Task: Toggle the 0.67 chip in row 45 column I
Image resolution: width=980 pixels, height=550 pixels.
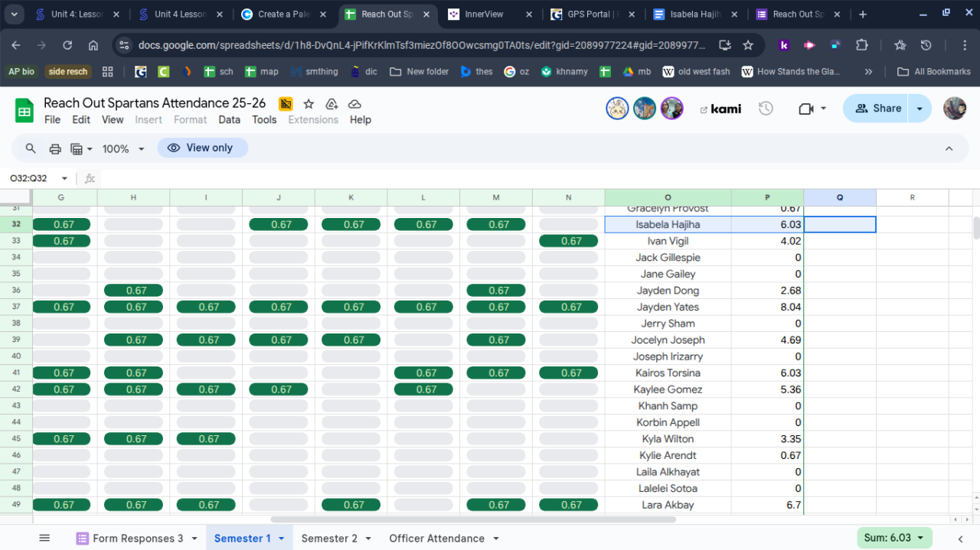Action: [206, 439]
